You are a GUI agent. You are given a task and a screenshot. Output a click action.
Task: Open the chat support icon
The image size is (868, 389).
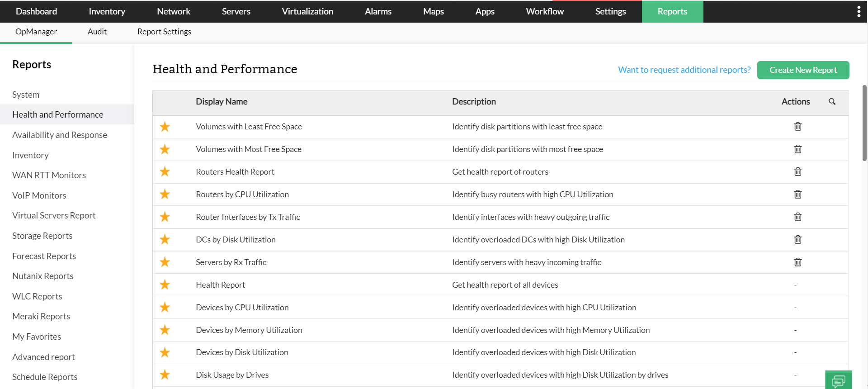coord(838,381)
